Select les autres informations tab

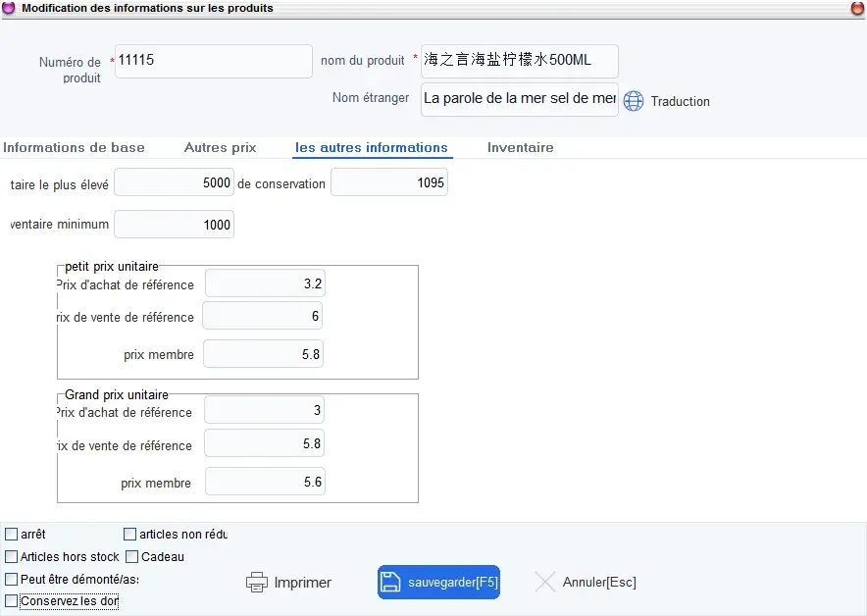pos(372,148)
